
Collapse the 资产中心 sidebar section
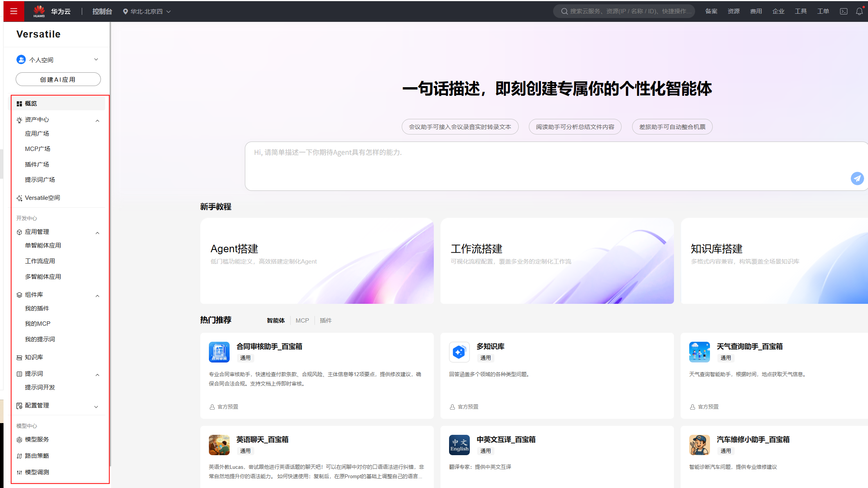(x=97, y=120)
